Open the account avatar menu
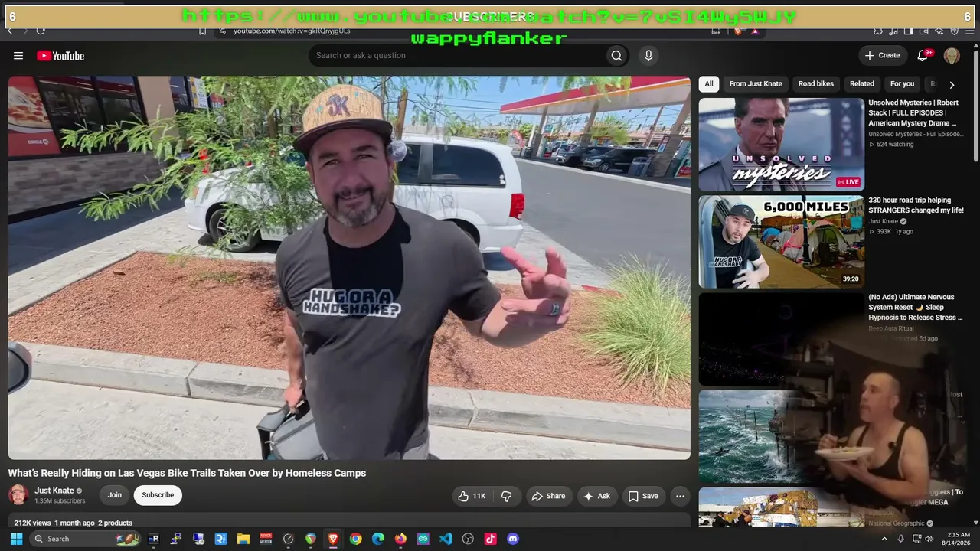 click(x=952, y=55)
